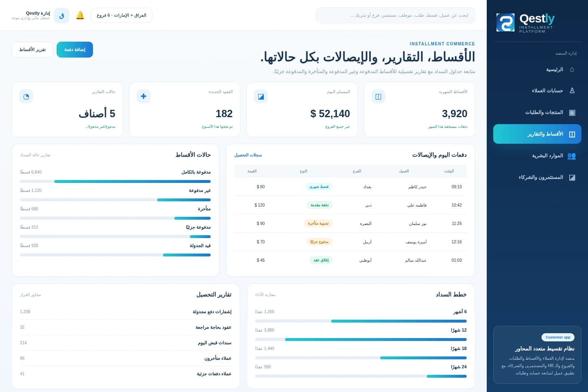Click the home icon beside الرئيسية

(572, 69)
